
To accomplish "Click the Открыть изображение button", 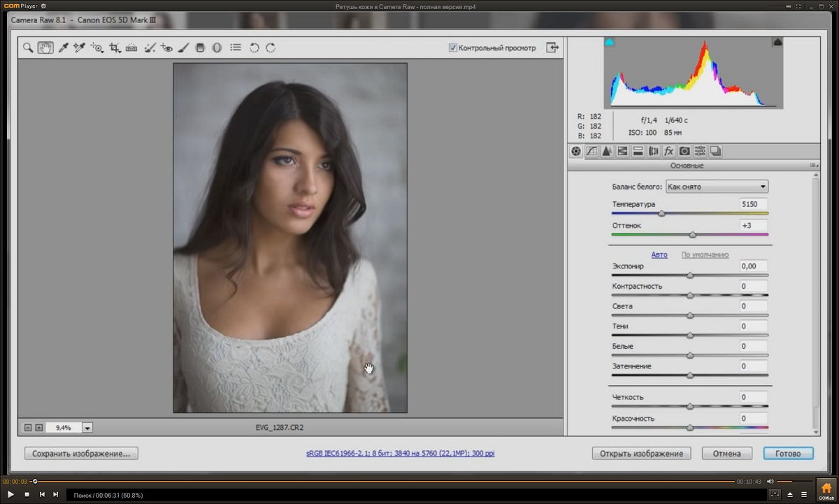I will (x=642, y=454).
